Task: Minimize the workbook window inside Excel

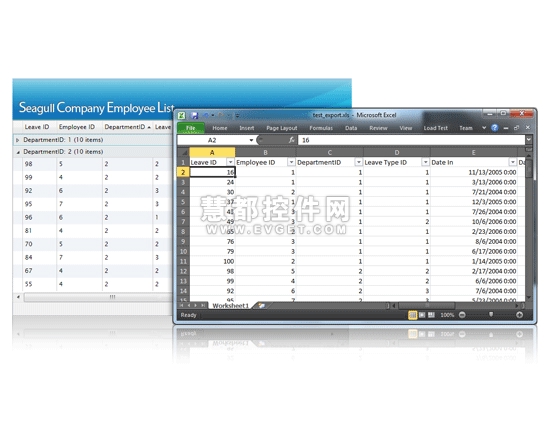Action: (x=506, y=128)
